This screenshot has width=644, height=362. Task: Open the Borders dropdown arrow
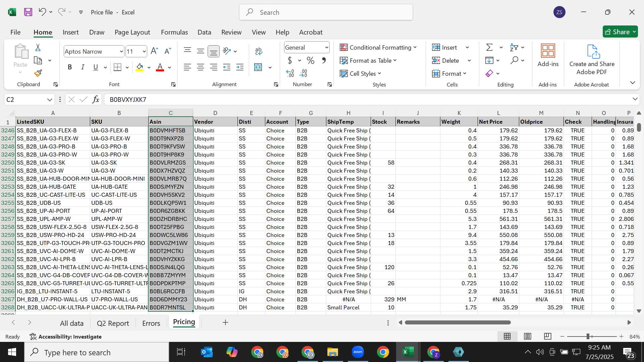click(x=127, y=67)
